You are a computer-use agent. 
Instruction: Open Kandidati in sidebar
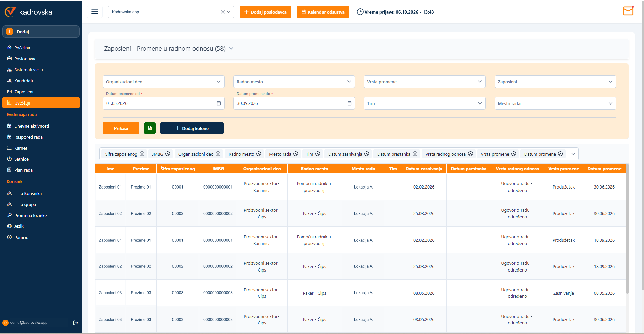[x=41, y=81]
